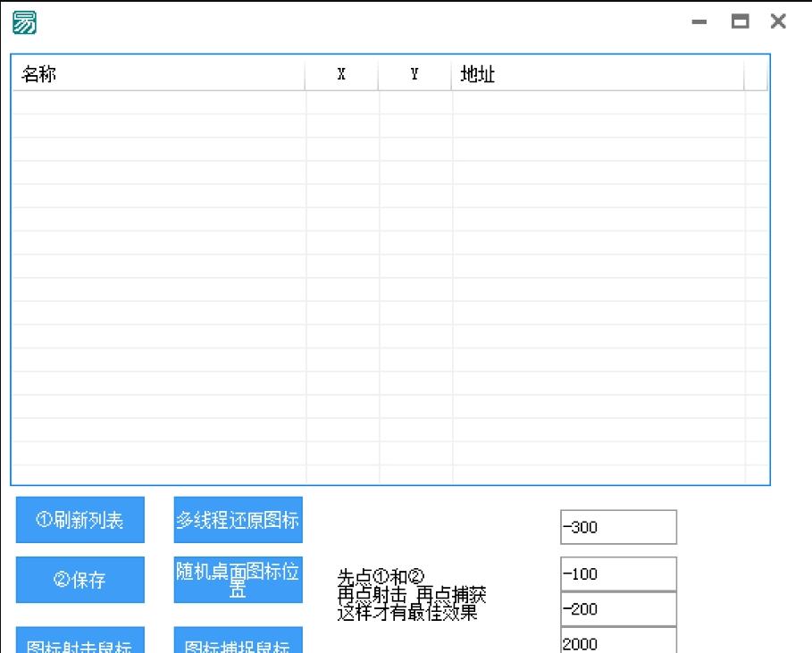The image size is (812, 653).
Task: Click inside the empty icon list area
Action: 389,286
